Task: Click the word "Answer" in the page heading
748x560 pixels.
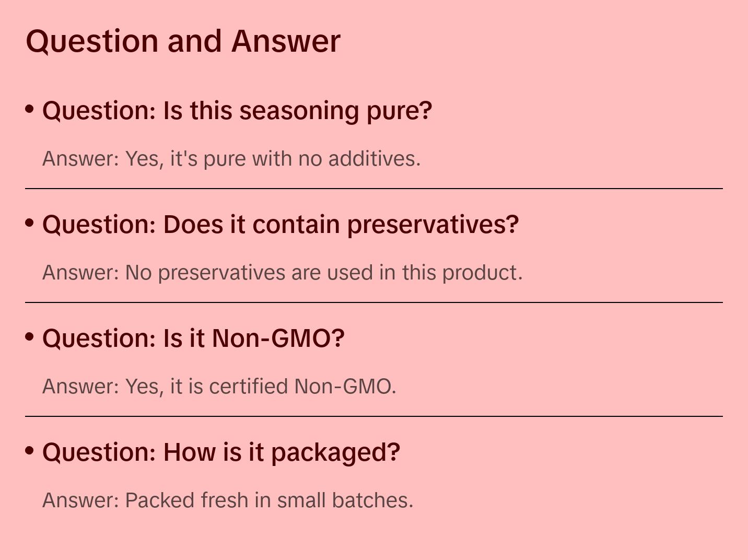Action: tap(286, 41)
